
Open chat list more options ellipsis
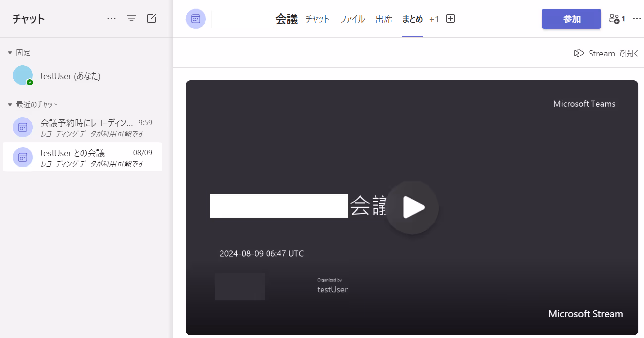click(x=111, y=19)
